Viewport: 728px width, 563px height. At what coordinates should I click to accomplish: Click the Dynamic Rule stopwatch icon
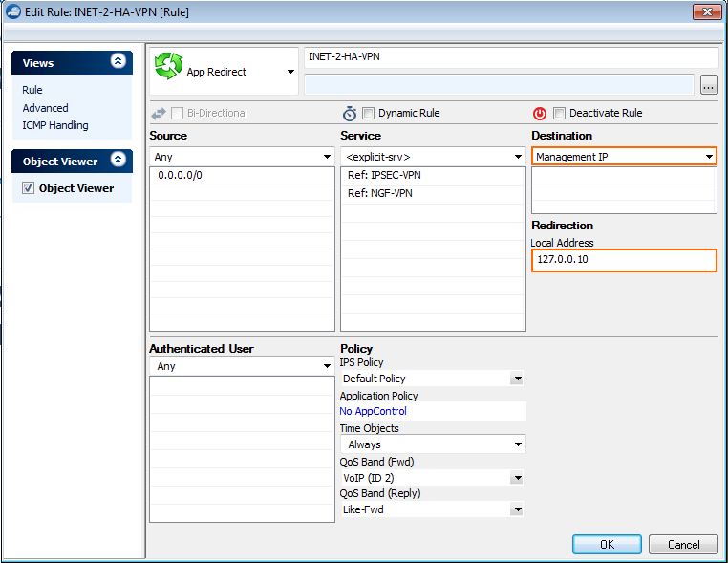click(349, 114)
